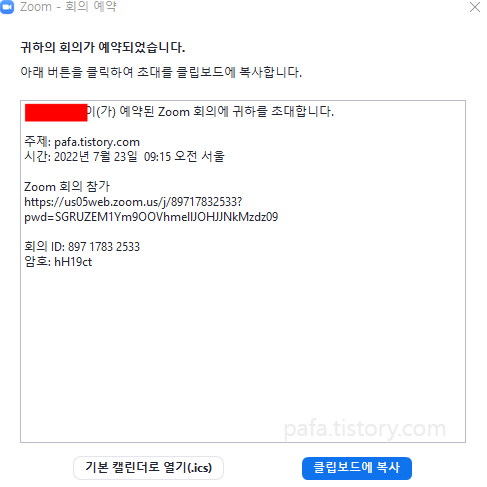Image resolution: width=487 pixels, height=487 pixels.
Task: Click the red redacted host name block
Action: (56, 113)
